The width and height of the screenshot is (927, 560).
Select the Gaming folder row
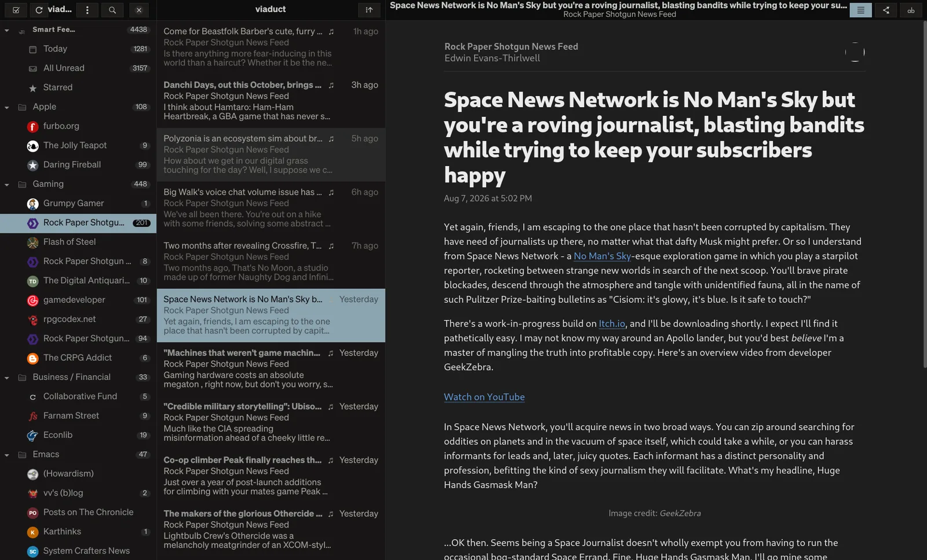click(78, 184)
